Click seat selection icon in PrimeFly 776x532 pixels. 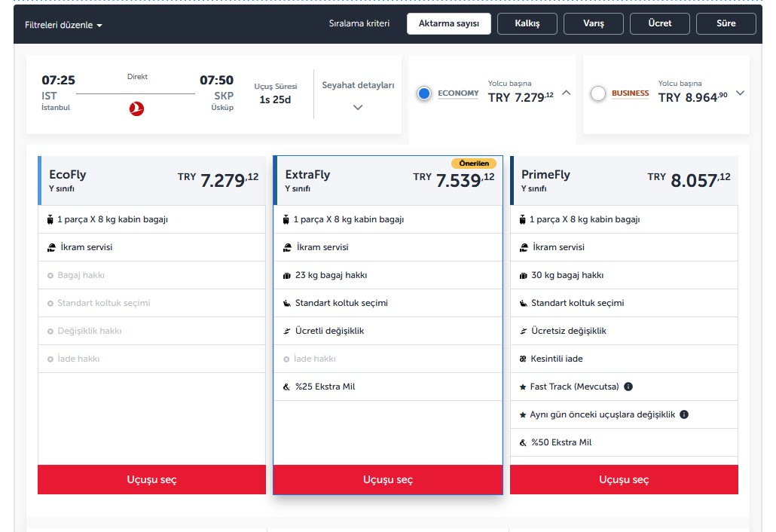pyautogui.click(x=523, y=304)
